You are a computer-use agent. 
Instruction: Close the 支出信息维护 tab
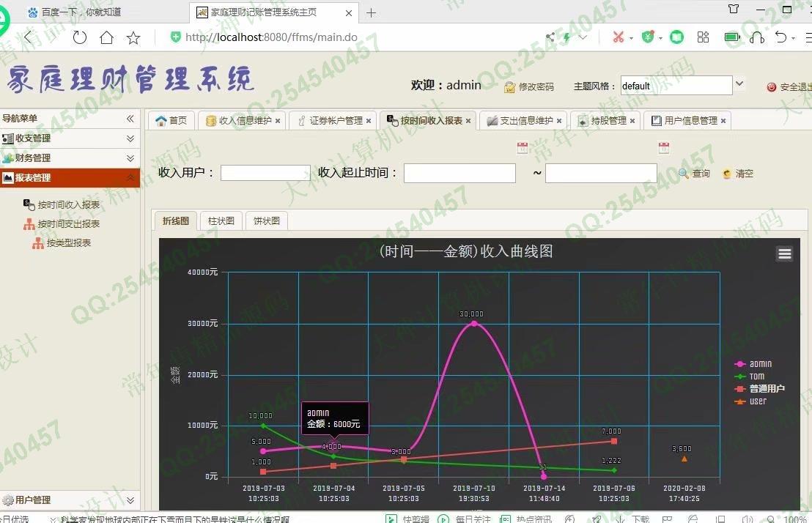point(558,121)
